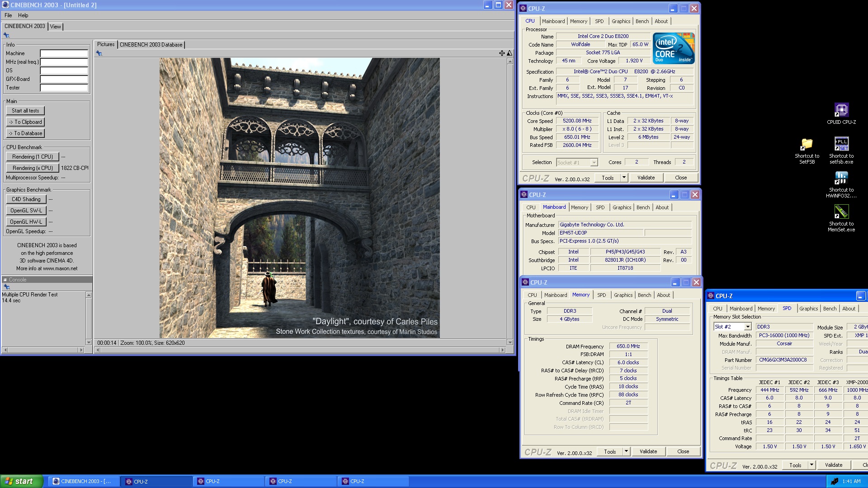Click the Gigabyte Technology Co. Ltd. manufacturer field
This screenshot has height=488, width=868.
(x=625, y=225)
